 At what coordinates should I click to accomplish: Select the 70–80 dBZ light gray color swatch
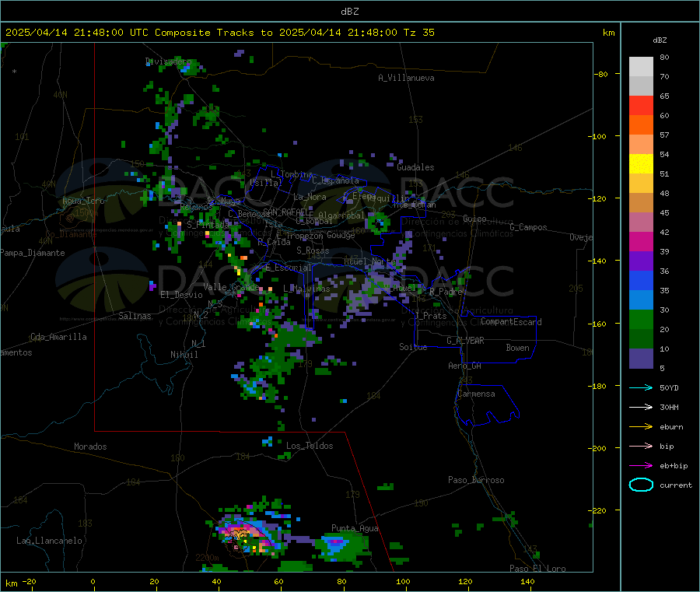pos(641,67)
